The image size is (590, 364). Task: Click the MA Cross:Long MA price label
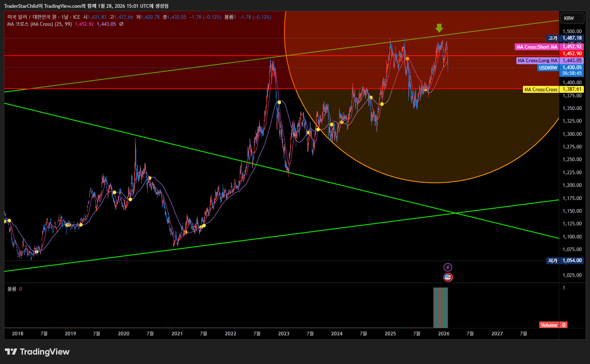537,61
